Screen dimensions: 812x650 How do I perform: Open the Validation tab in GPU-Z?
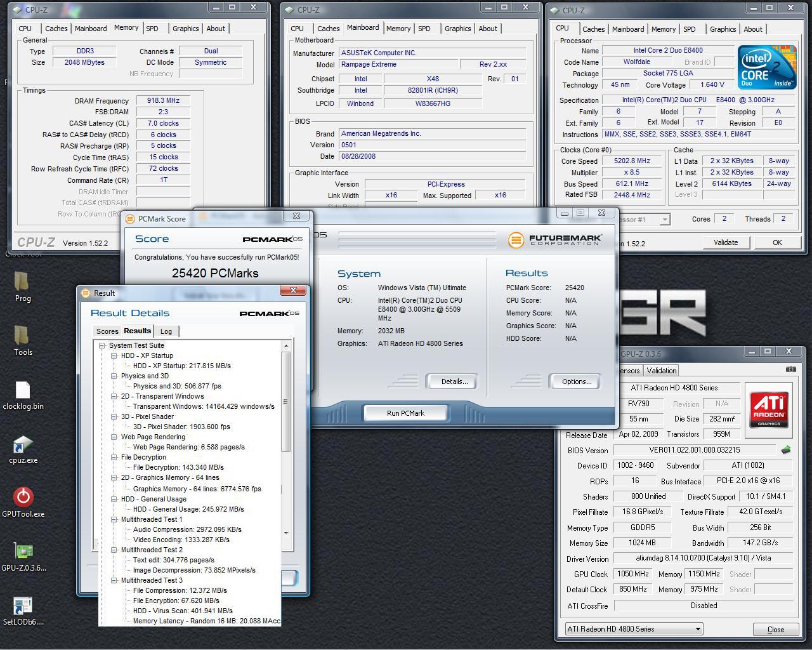click(661, 371)
